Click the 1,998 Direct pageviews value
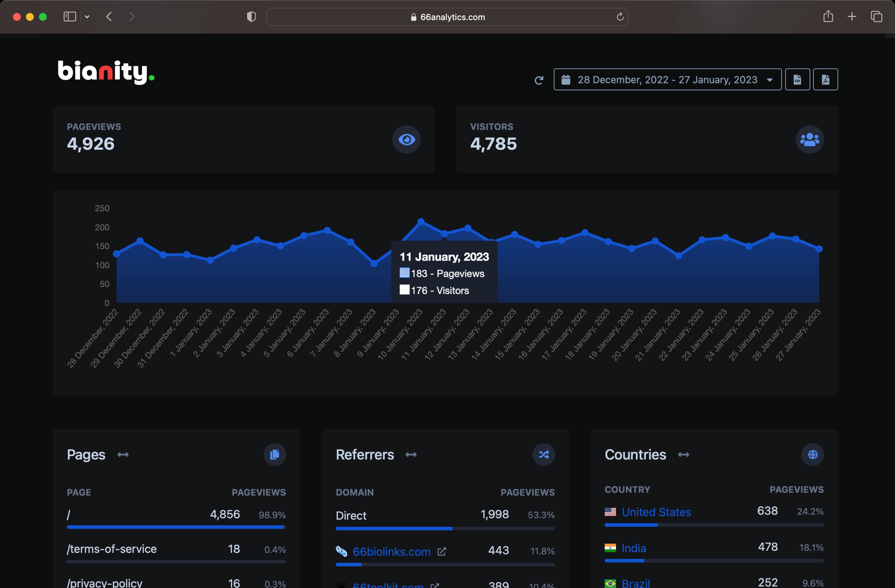Screen dimensions: 895x588 pyautogui.click(x=495, y=514)
